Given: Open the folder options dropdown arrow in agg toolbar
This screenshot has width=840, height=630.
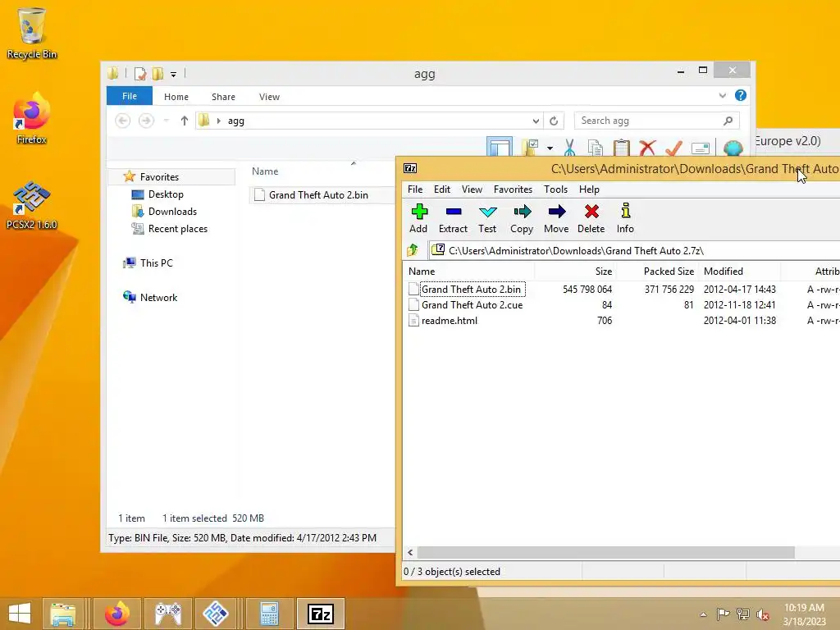Looking at the screenshot, I should pyautogui.click(x=550, y=148).
